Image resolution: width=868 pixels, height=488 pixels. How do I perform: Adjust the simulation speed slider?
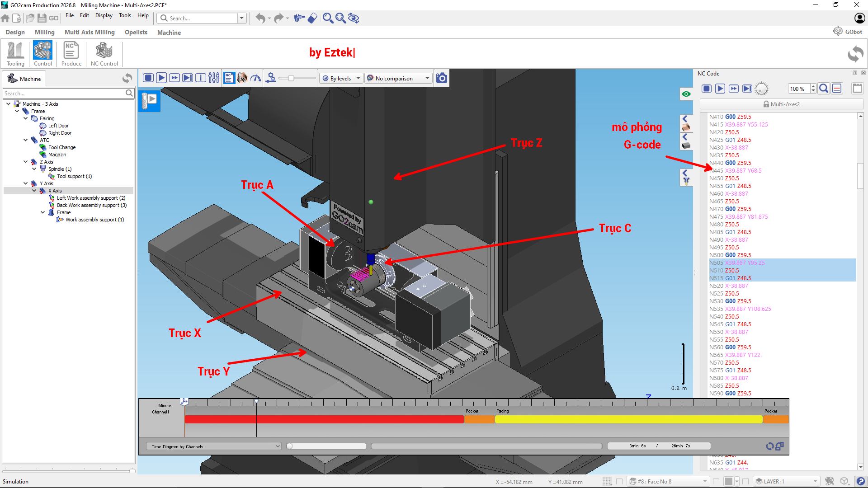pos(291,78)
